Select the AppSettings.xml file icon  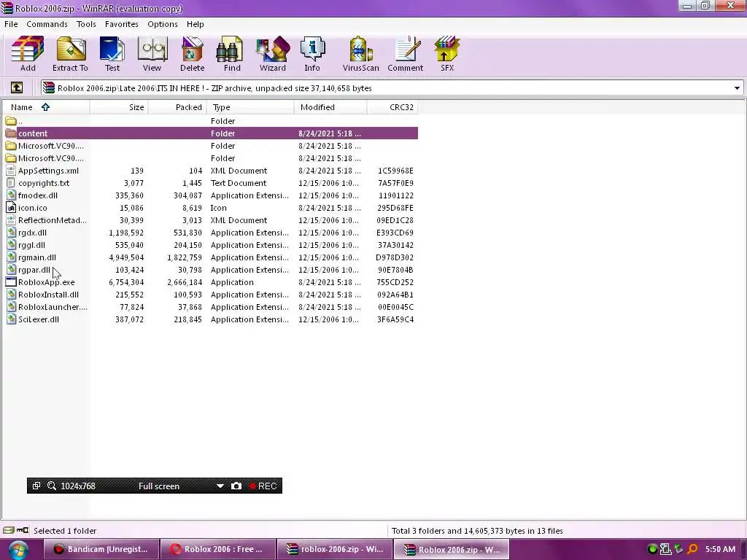(11, 171)
